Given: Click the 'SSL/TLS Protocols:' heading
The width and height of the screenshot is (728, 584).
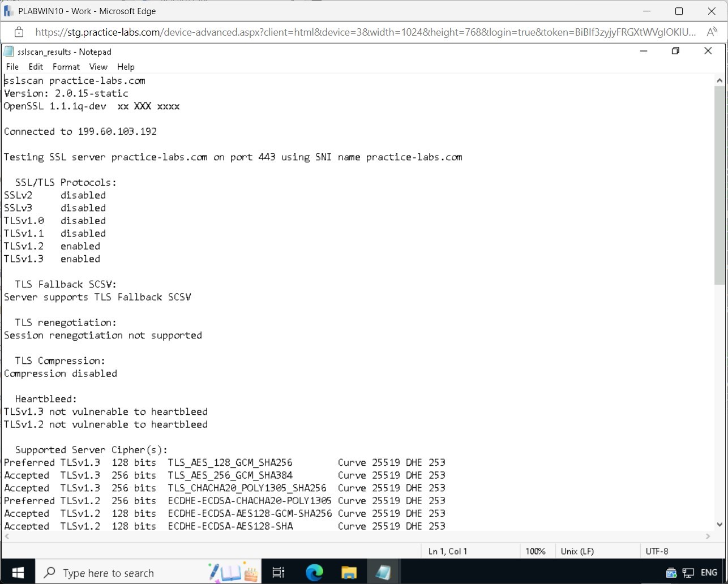Looking at the screenshot, I should pyautogui.click(x=66, y=183).
